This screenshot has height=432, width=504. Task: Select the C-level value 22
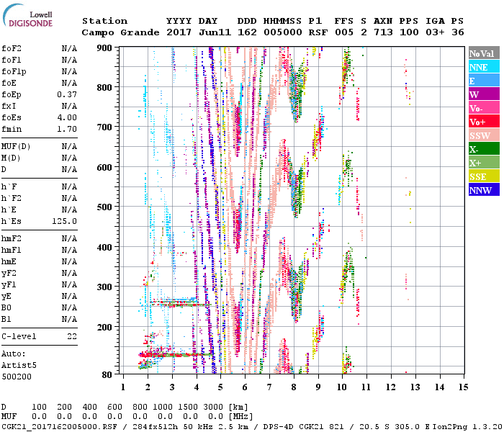pos(71,336)
